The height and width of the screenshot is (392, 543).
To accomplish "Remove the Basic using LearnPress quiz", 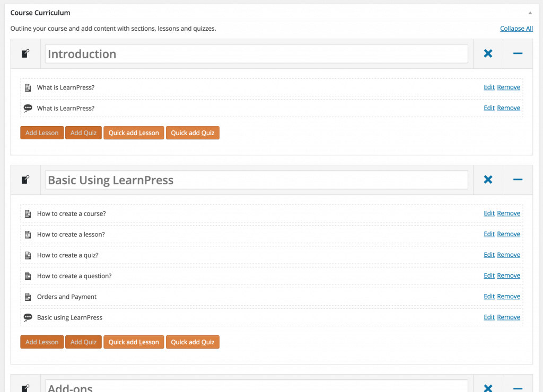I will tap(509, 317).
